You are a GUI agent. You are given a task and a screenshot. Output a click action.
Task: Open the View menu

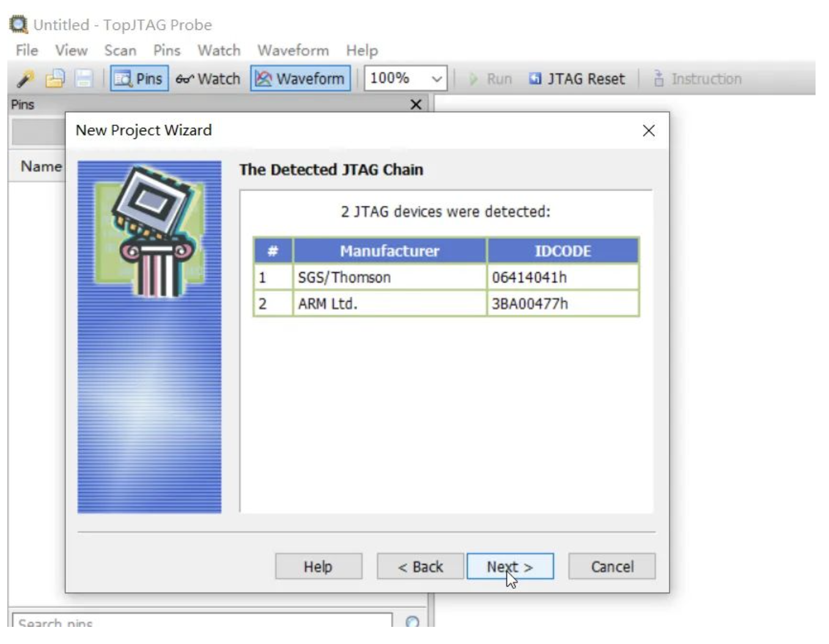point(72,50)
